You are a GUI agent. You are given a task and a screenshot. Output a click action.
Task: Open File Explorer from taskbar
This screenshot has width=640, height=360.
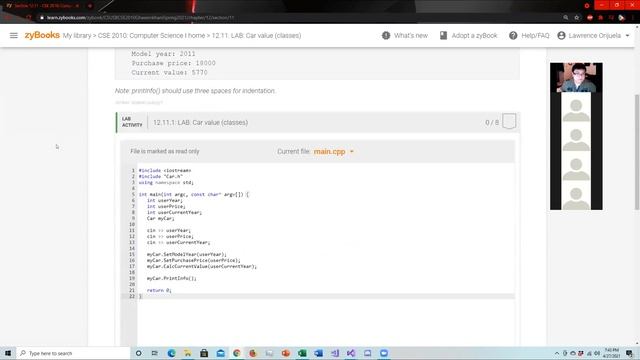[x=188, y=353]
